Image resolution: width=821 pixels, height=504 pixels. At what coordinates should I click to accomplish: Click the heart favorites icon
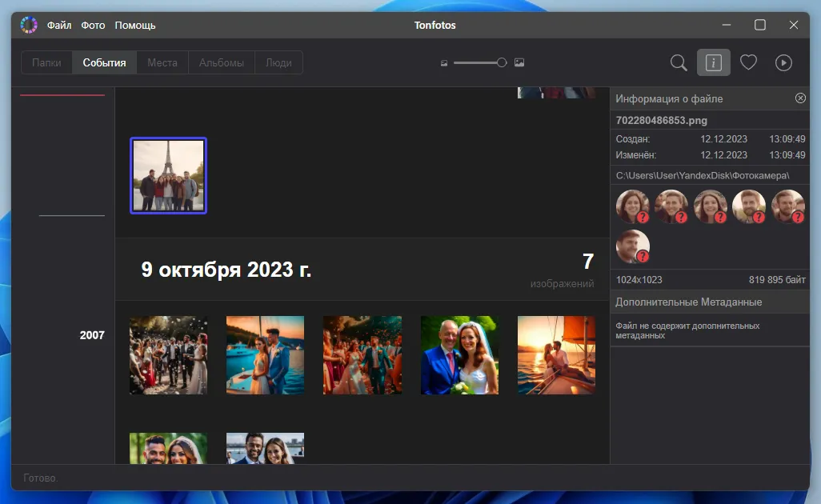748,62
